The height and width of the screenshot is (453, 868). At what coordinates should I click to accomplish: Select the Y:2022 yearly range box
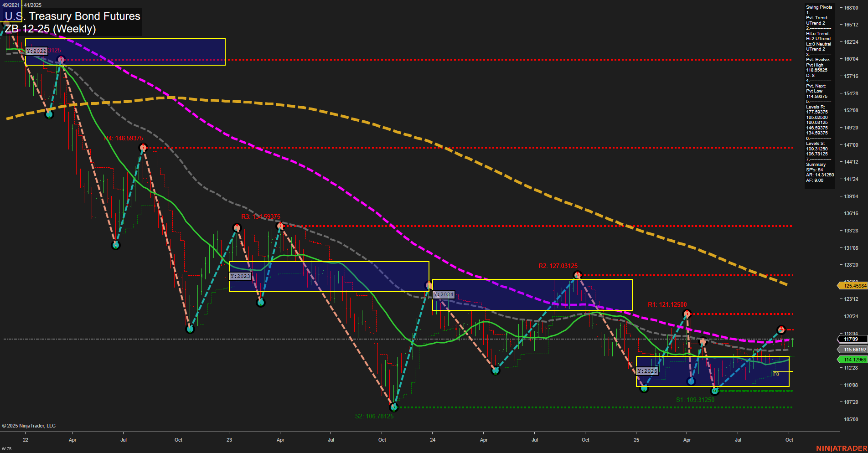point(125,51)
